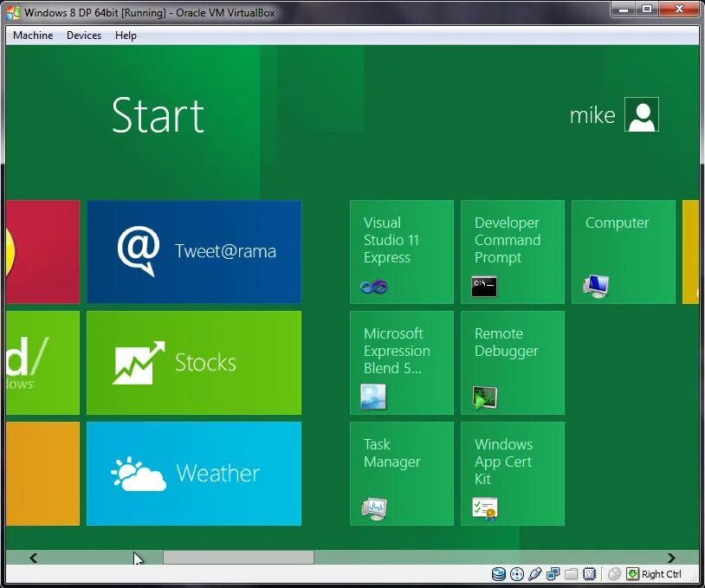Launch the Task Manager tile
The height and width of the screenshot is (588, 705).
point(402,474)
